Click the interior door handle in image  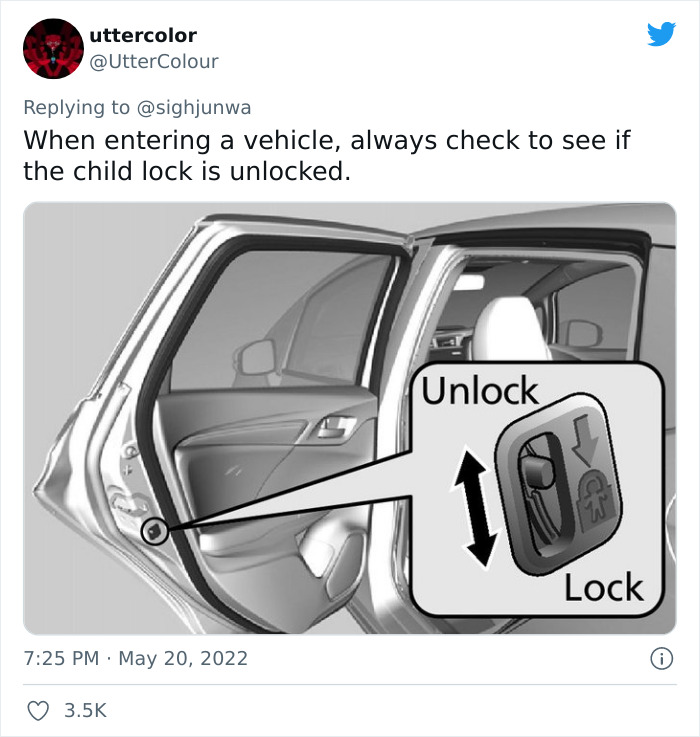click(x=334, y=427)
